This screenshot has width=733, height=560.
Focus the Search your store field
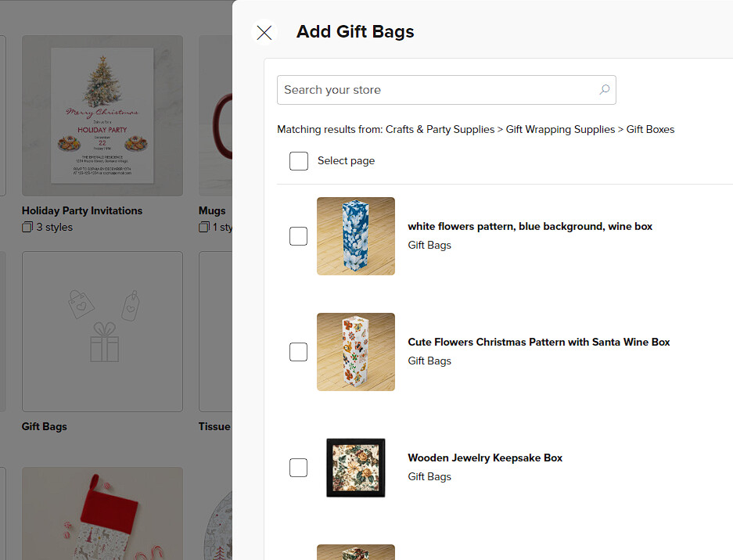click(x=447, y=90)
